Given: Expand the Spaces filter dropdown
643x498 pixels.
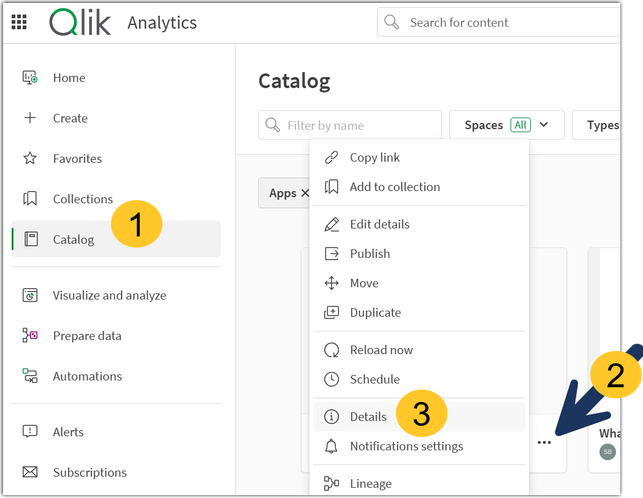Looking at the screenshot, I should click(x=507, y=125).
